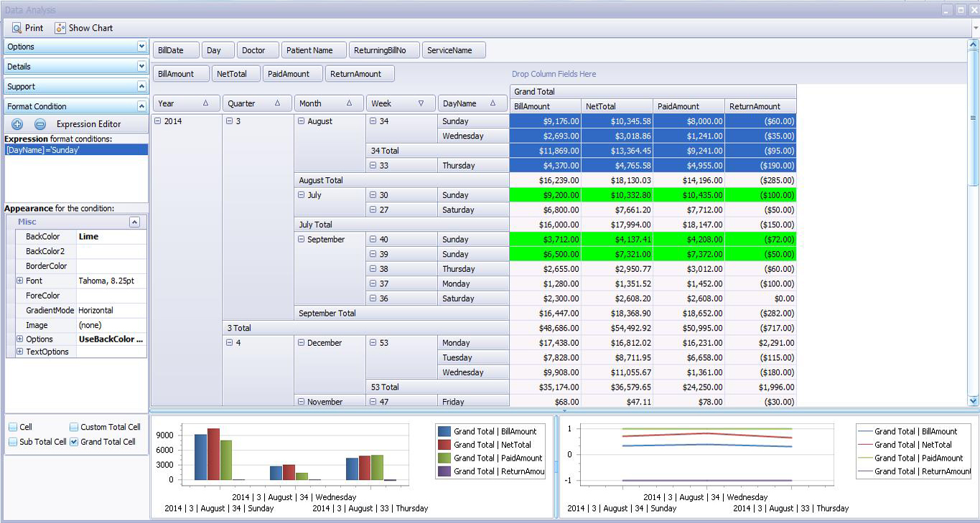Expand the Support panel chevron

click(141, 86)
